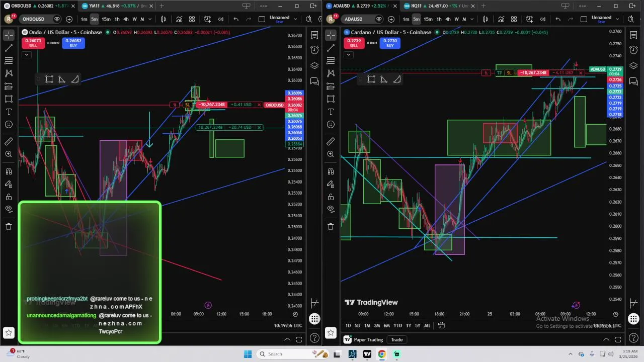Select the ruler measure tool in Cardano window
The height and width of the screenshot is (362, 644).
click(x=331, y=142)
